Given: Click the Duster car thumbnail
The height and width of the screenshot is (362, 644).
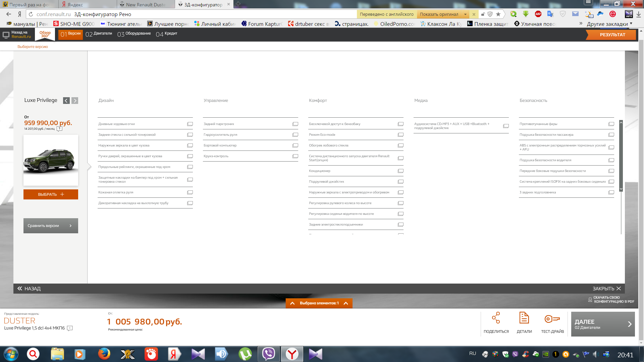Looking at the screenshot, I should [x=51, y=160].
